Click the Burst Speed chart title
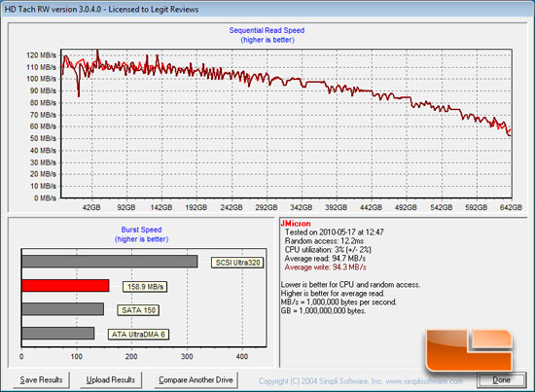Image resolution: width=535 pixels, height=392 pixels. point(141,230)
